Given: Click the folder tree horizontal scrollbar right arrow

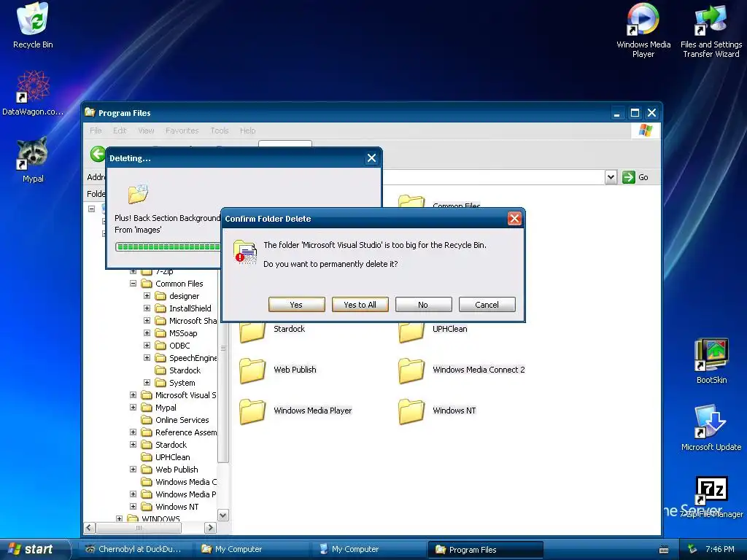Looking at the screenshot, I should click(211, 528).
